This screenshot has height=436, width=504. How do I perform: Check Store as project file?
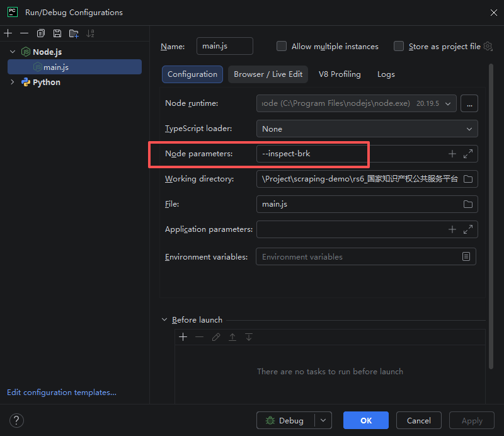399,46
